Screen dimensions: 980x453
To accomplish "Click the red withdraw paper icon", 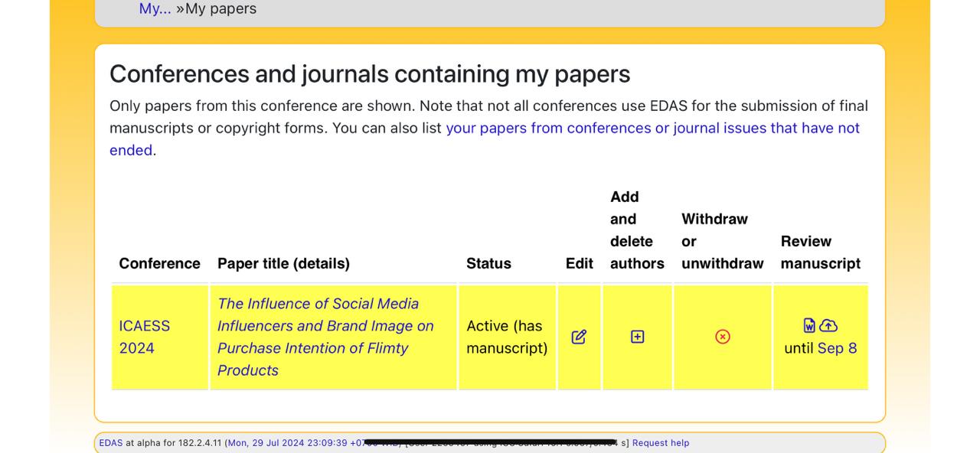I will pos(722,337).
